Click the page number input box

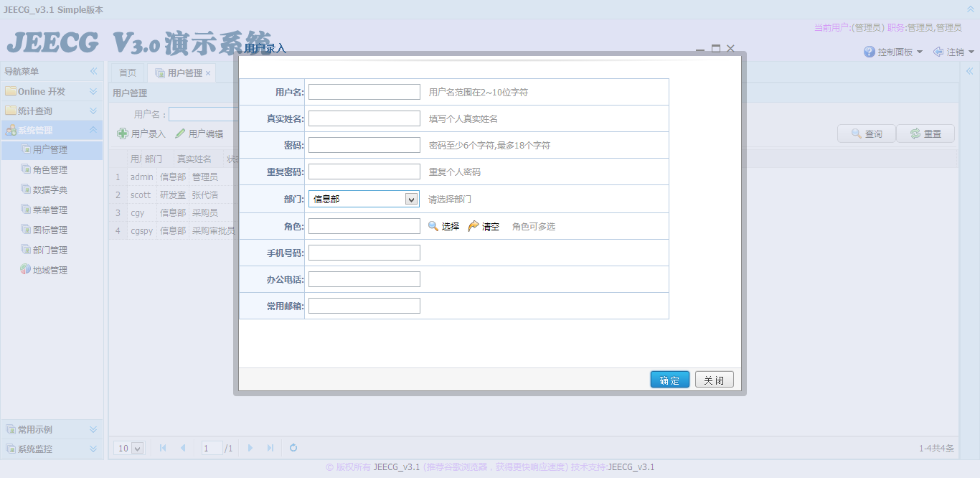(x=212, y=448)
